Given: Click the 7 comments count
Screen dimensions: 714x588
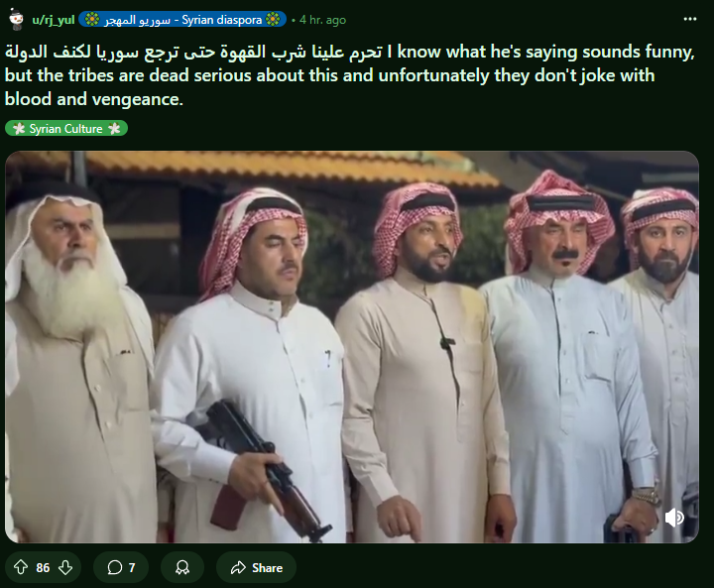Looking at the screenshot, I should pos(132,568).
